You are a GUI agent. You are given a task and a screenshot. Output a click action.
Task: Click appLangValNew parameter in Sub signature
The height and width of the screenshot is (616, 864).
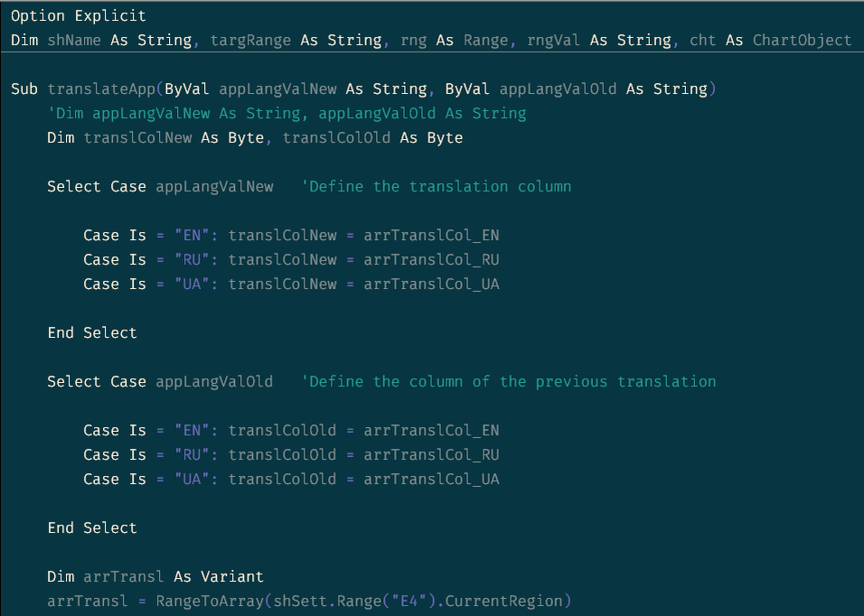[x=277, y=89]
